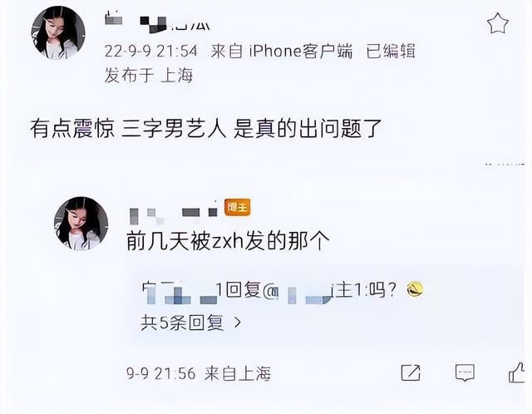532x414 pixels.
Task: Open the post author's avatar
Action: click(58, 33)
